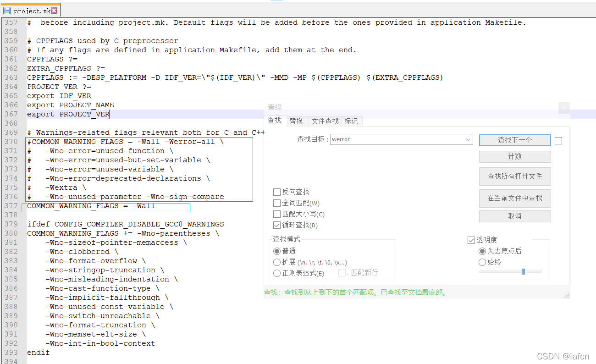Image resolution: width=596 pixels, height=364 pixels.
Task: Click the 取消 button
Action: click(515, 216)
